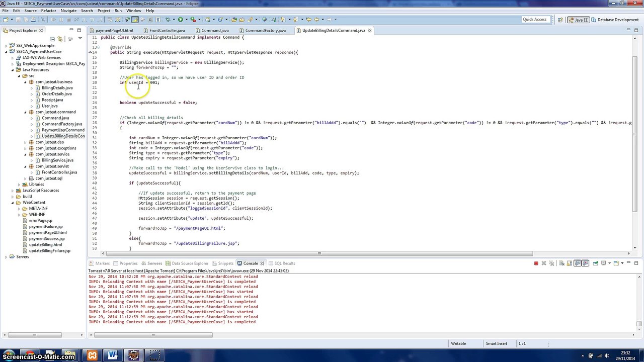Click the red Terminate button in the Console
644x362 pixels.
click(x=536, y=263)
